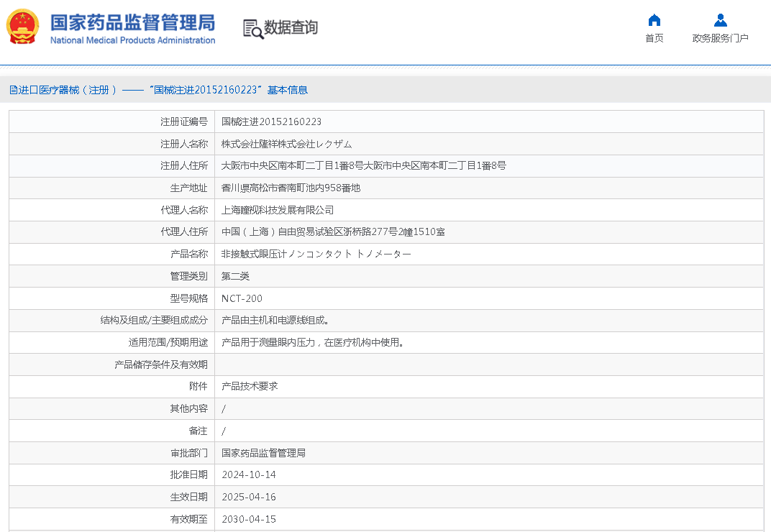Select effective date 2025-04-16

point(249,497)
